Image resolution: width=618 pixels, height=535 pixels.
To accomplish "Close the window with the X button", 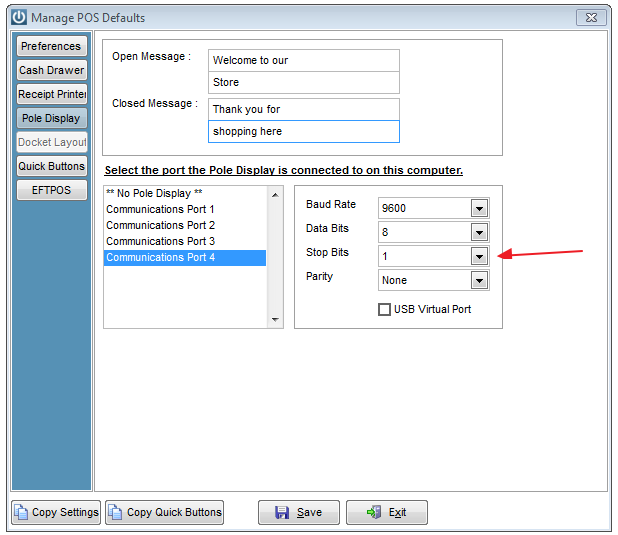I will tap(591, 18).
